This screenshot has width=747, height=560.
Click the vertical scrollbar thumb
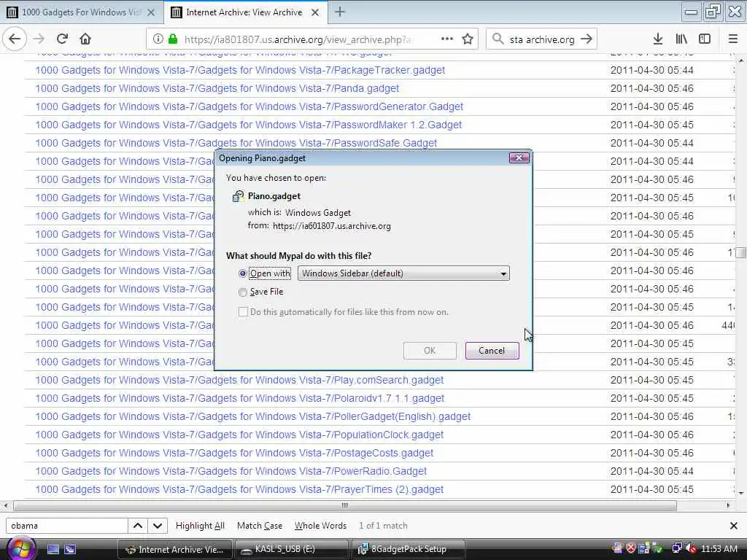(x=741, y=252)
